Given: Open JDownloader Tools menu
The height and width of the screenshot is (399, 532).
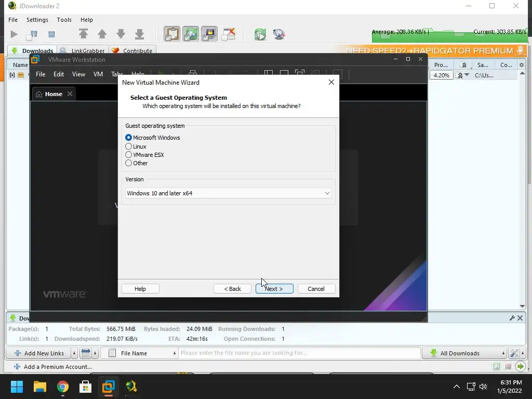Looking at the screenshot, I should pos(64,20).
